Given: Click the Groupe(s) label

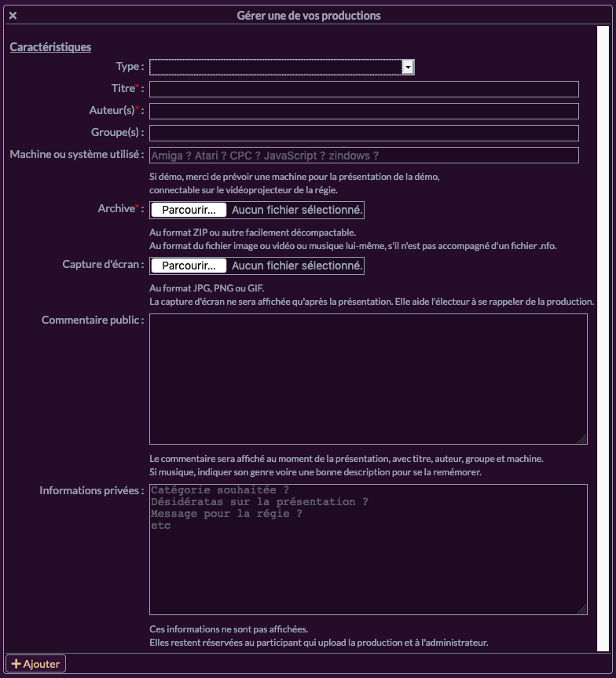Looking at the screenshot, I should [x=117, y=132].
